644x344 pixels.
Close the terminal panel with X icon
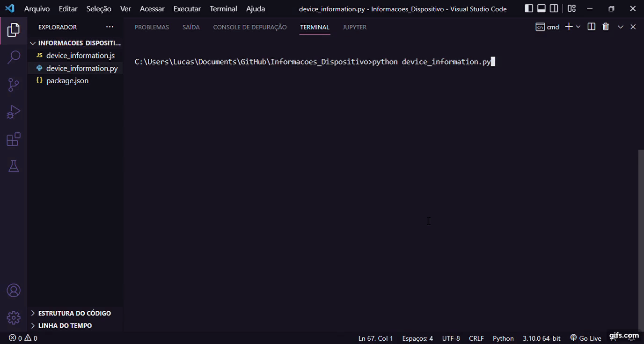(x=633, y=27)
